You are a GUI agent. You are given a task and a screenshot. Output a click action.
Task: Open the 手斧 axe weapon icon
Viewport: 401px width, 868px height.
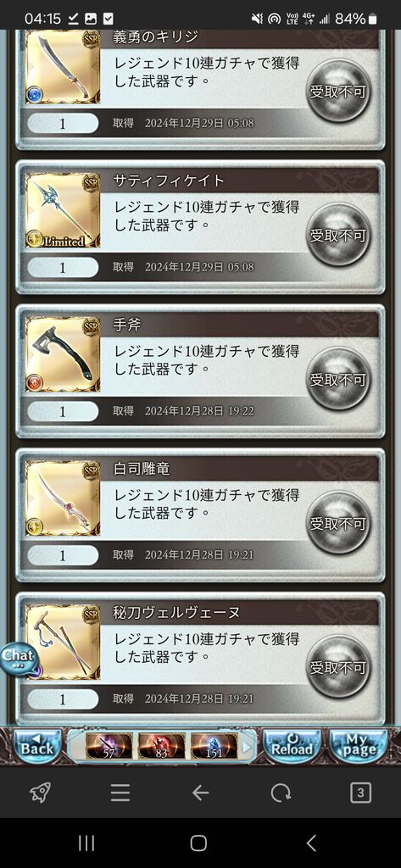(x=63, y=354)
